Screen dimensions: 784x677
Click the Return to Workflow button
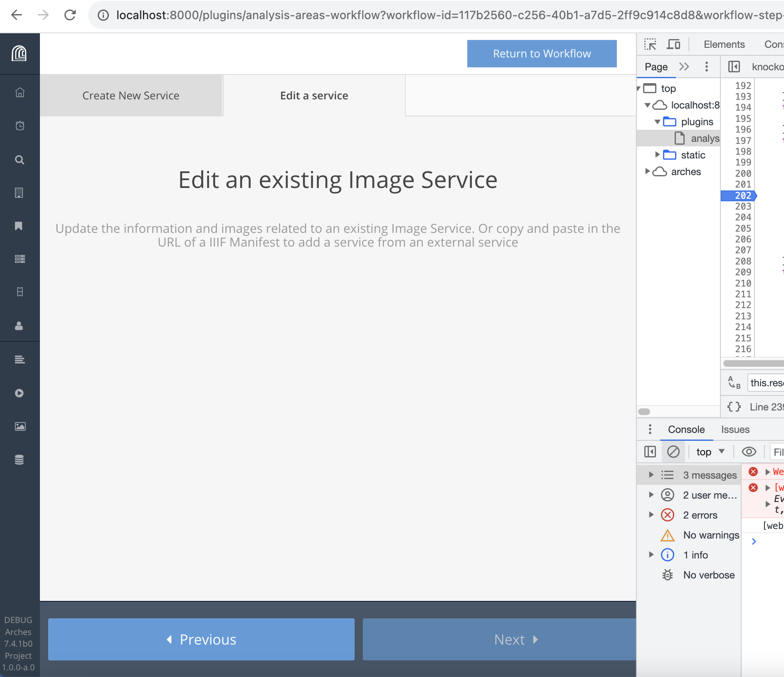[x=542, y=53]
